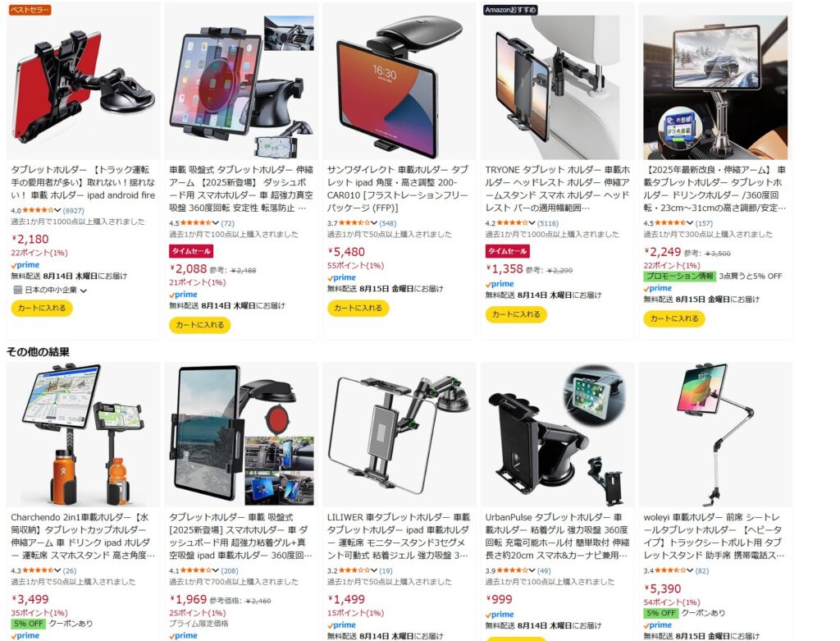Click the タイムセール badge on ¥2,088 item
The width and height of the screenshot is (840, 641).
(x=190, y=251)
